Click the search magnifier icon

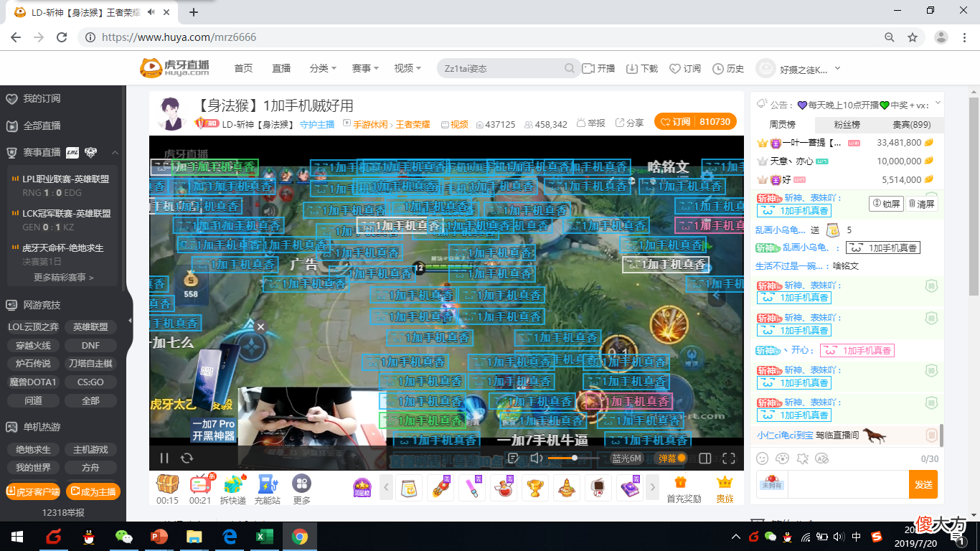coord(570,68)
